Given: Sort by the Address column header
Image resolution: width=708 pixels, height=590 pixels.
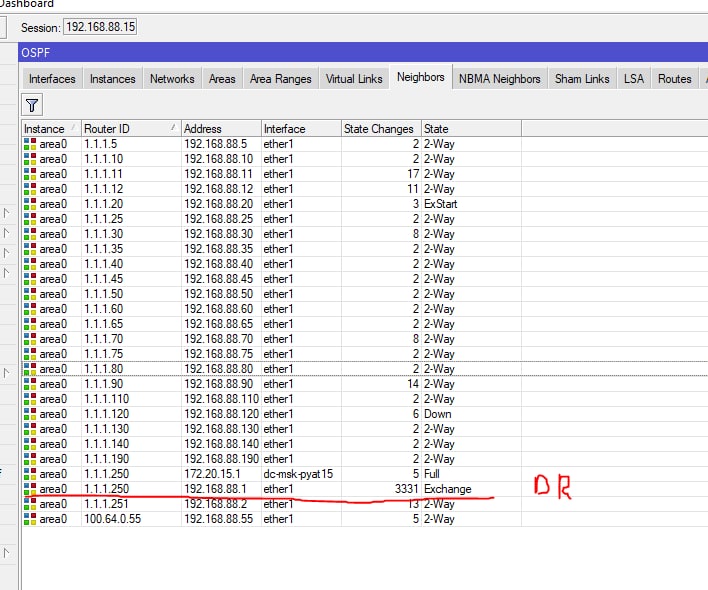Looking at the screenshot, I should 221,129.
